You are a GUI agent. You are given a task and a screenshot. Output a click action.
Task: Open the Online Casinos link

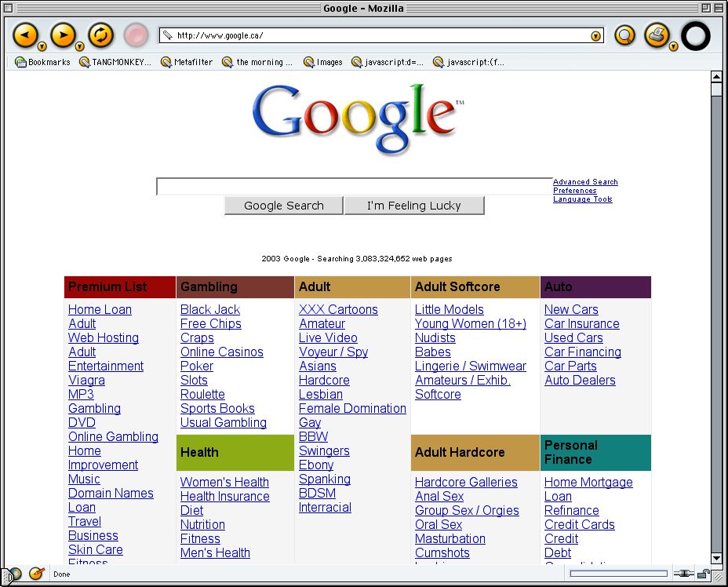[x=222, y=352]
